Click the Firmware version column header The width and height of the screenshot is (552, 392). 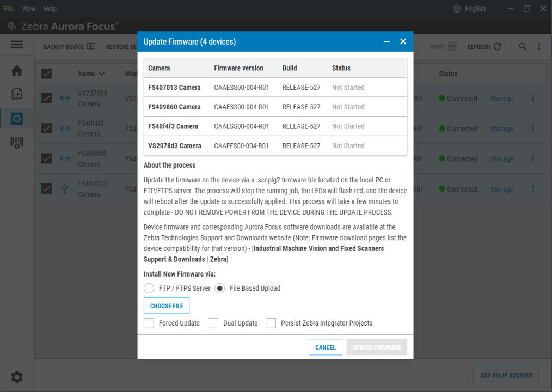[x=238, y=68]
